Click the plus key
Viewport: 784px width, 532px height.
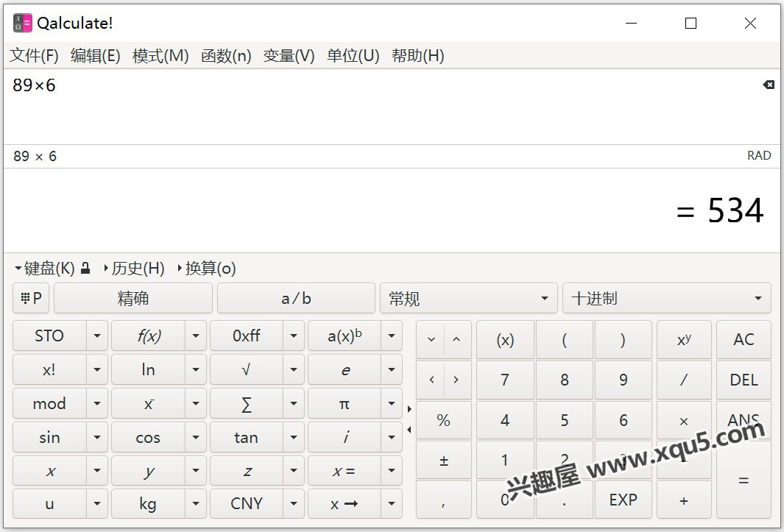[683, 500]
